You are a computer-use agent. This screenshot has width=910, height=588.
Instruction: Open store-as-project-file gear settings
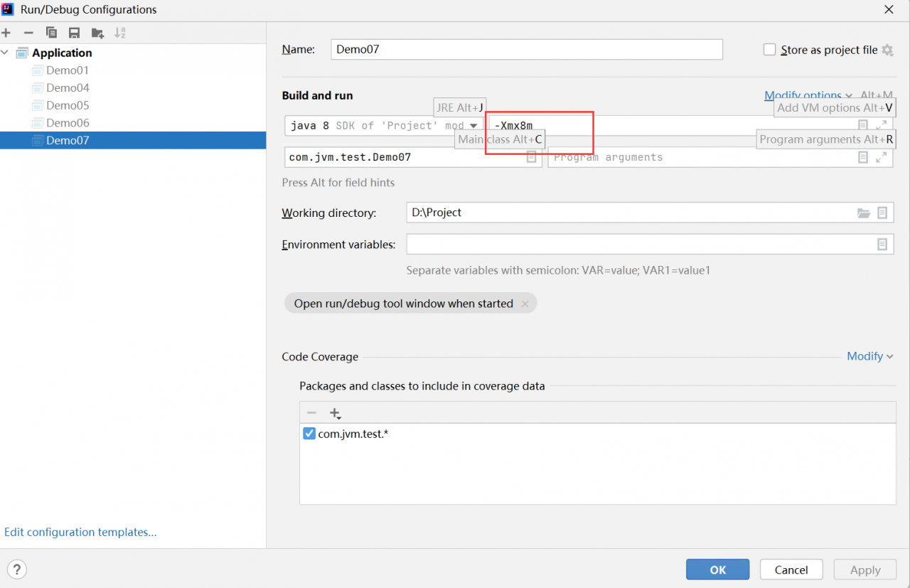pos(887,50)
